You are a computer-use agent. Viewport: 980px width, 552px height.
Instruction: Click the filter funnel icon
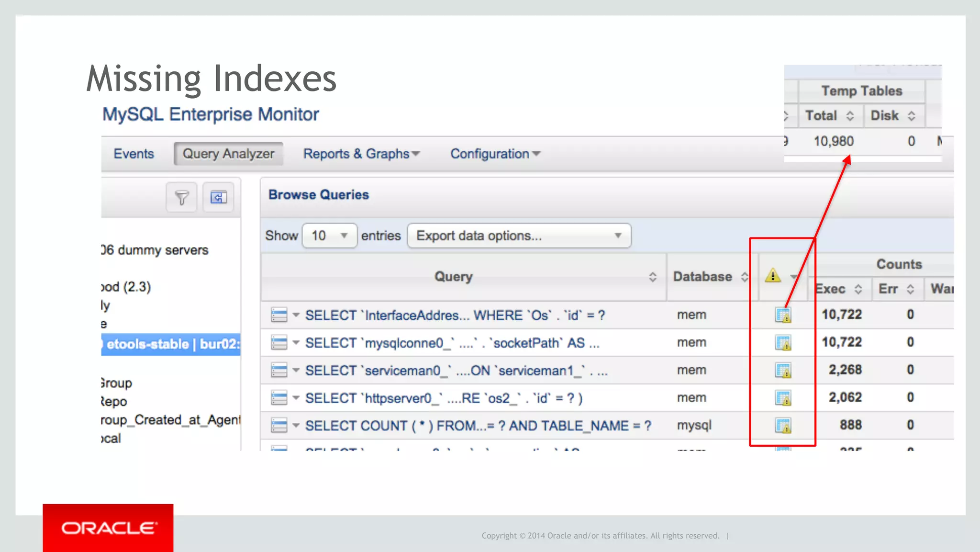(181, 197)
